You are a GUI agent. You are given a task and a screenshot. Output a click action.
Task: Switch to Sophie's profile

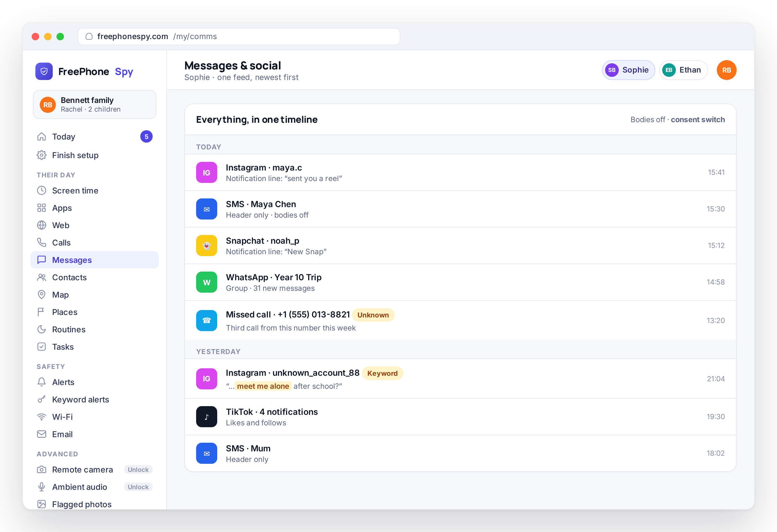(x=628, y=70)
